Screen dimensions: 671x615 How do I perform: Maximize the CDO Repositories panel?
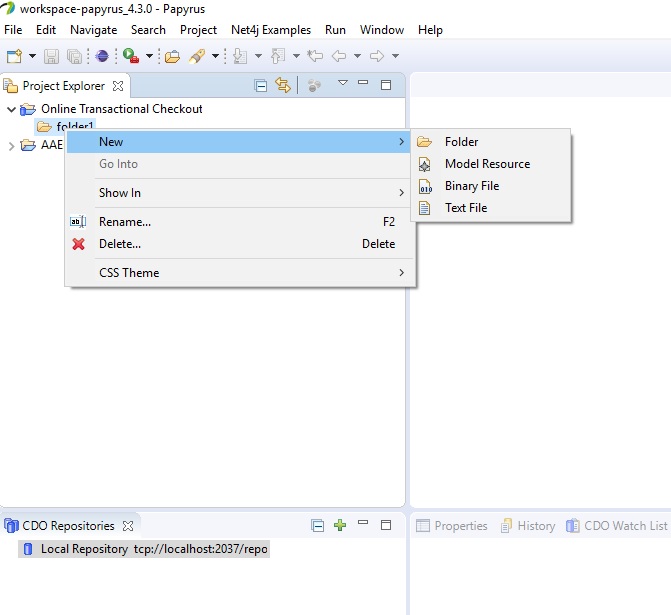(386, 525)
